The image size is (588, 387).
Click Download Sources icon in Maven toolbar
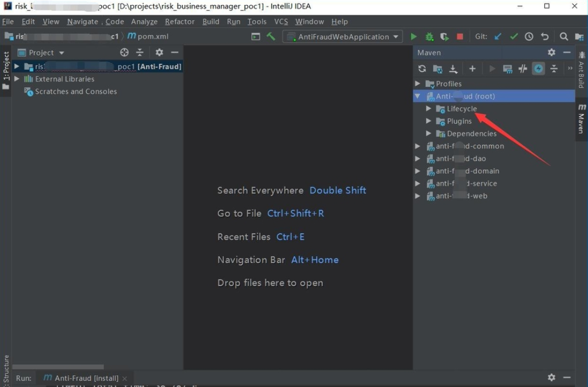click(x=453, y=69)
